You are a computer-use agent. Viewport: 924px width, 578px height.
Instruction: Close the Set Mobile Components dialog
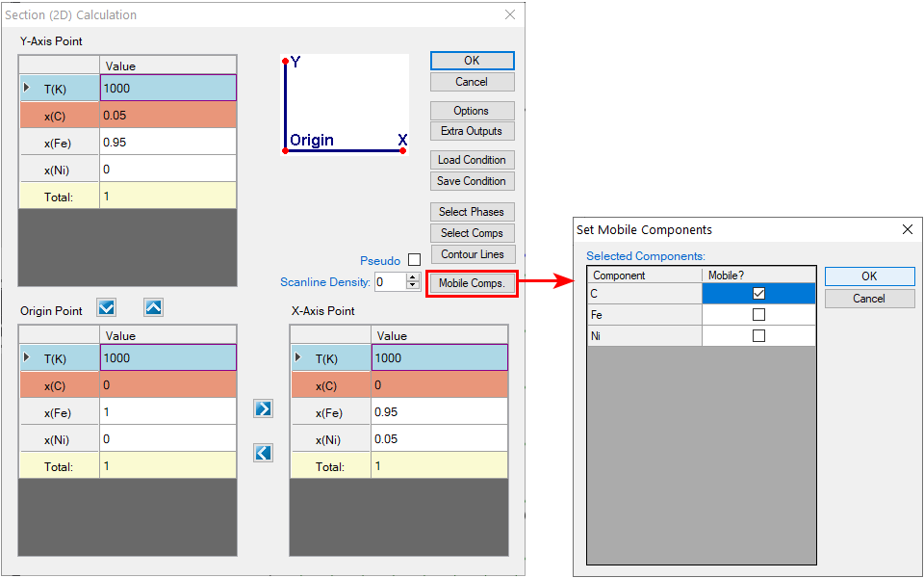click(907, 230)
